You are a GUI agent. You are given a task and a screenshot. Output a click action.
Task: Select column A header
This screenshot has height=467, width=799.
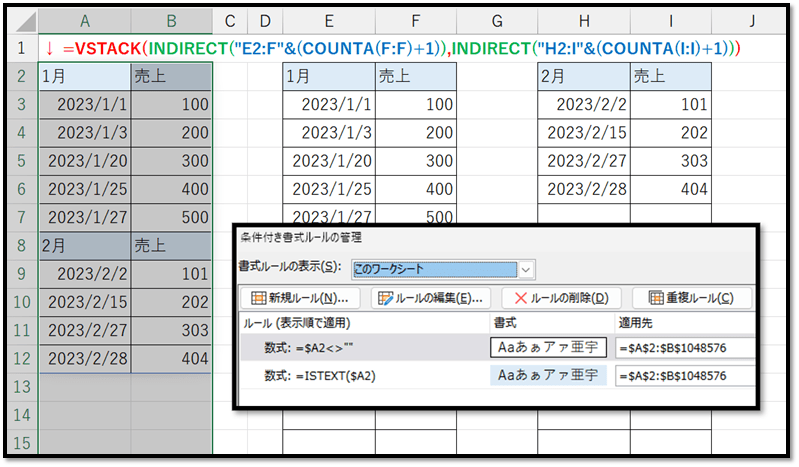tap(85, 21)
